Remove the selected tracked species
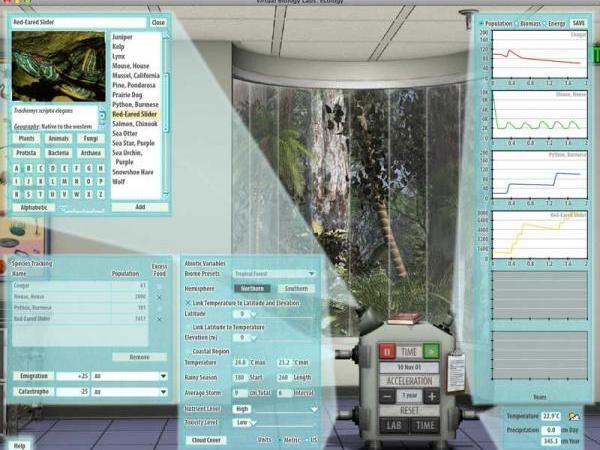 point(140,357)
